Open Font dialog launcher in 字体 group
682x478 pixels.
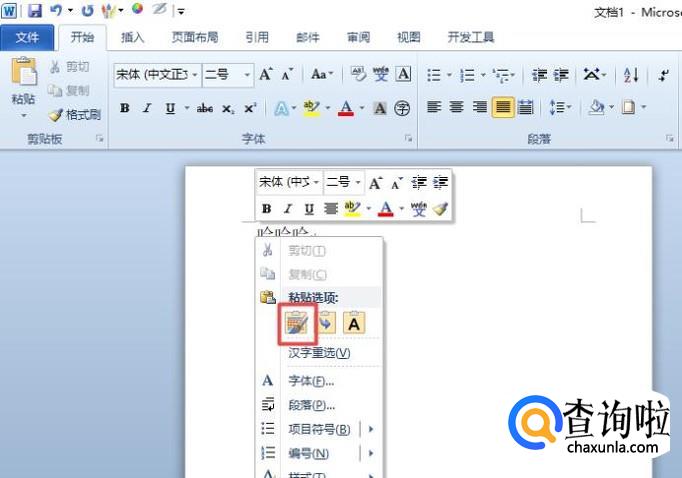(x=408, y=138)
